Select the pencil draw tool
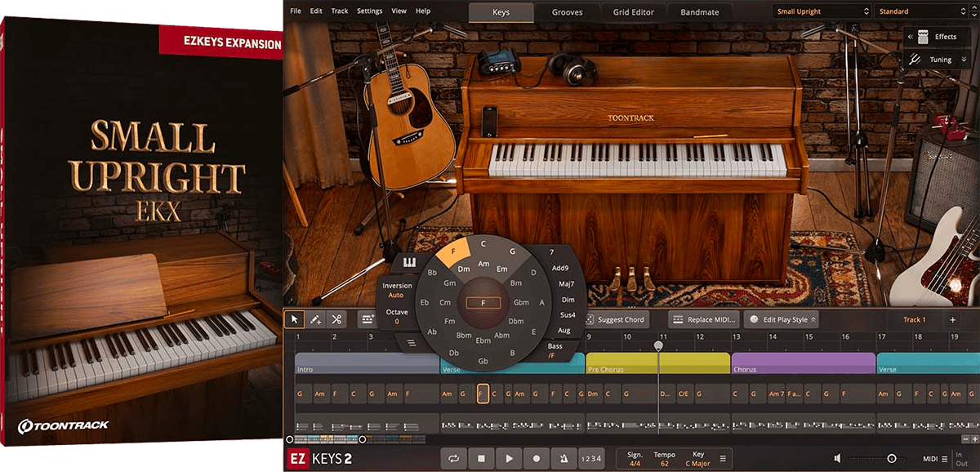Viewport: 980px width, 472px height. (315, 319)
